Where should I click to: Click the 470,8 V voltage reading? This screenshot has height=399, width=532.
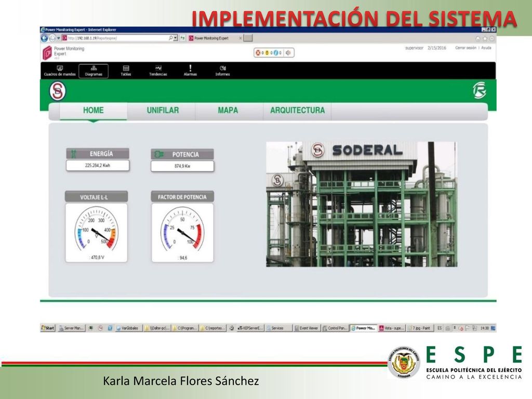click(97, 258)
